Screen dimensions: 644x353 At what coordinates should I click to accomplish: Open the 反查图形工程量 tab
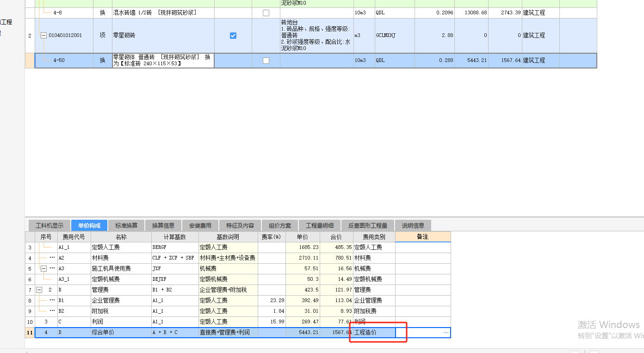[x=368, y=226]
